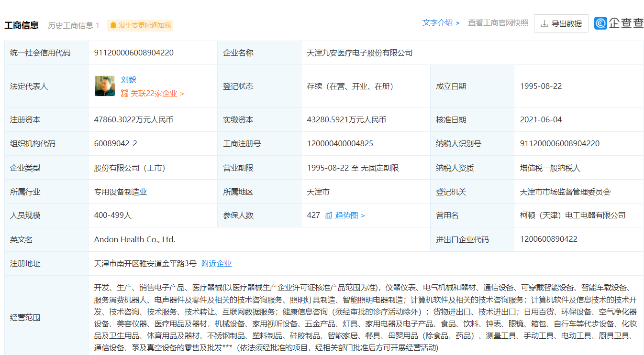Click the 经营范围 description text

[x=366, y=318]
